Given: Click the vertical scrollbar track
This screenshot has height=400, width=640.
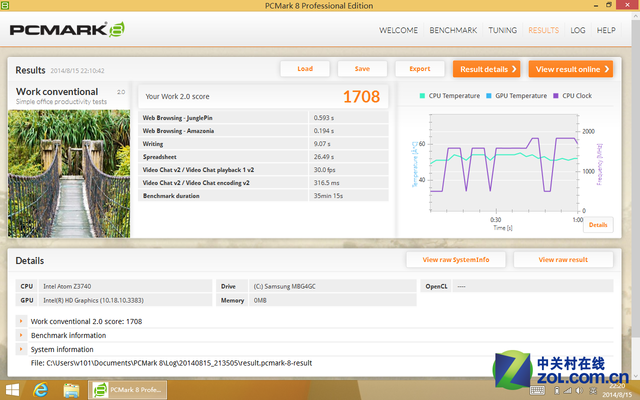Looking at the screenshot, I should (636, 196).
